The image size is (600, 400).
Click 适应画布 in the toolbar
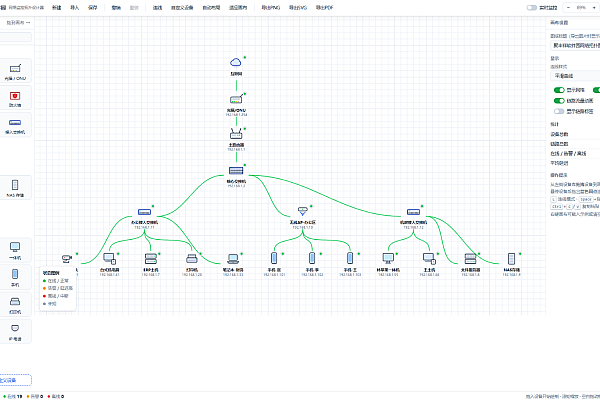tap(238, 8)
